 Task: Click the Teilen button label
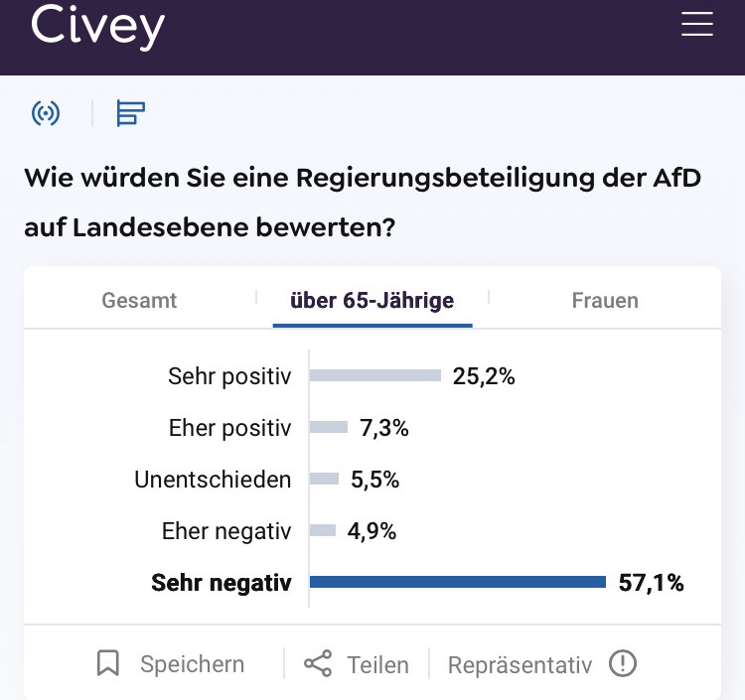point(377,664)
